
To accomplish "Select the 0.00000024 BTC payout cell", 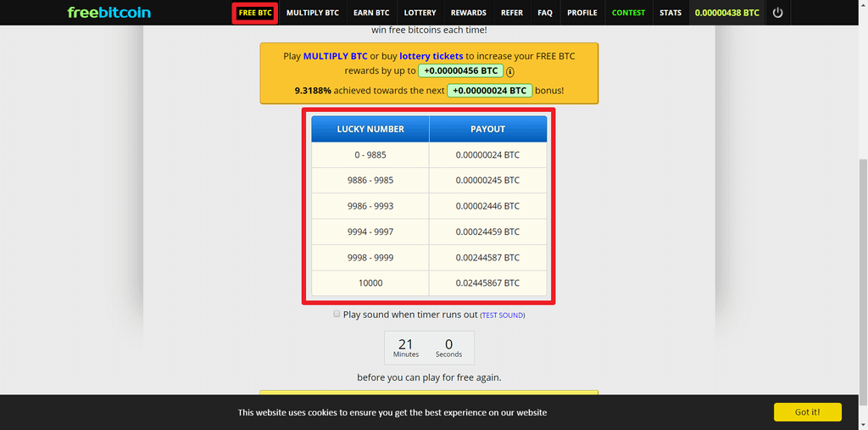I will tap(487, 155).
